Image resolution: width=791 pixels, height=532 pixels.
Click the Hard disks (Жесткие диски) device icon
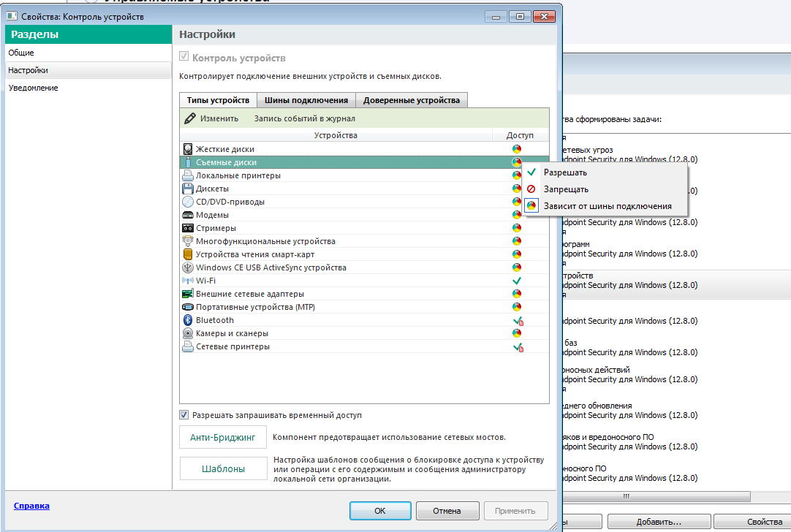[x=188, y=149]
